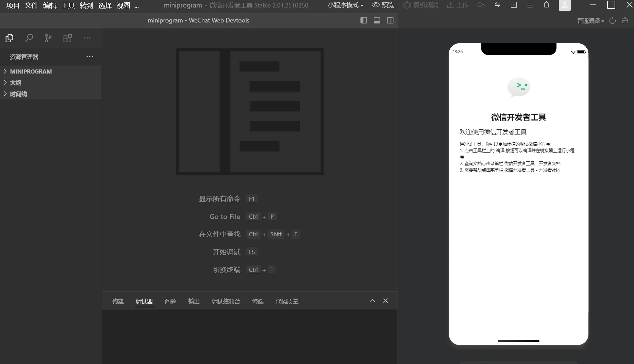Screen dimensions: 634x364
Task: Open the Search view icon
Action: (29, 38)
